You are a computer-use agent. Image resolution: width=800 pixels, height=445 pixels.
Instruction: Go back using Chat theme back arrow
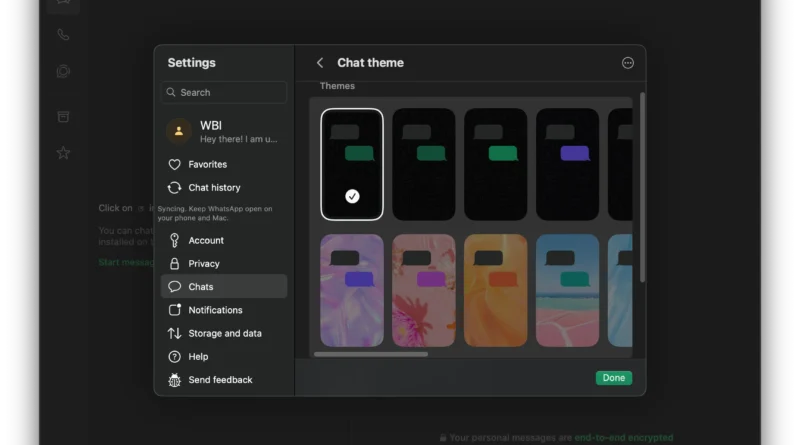point(320,63)
